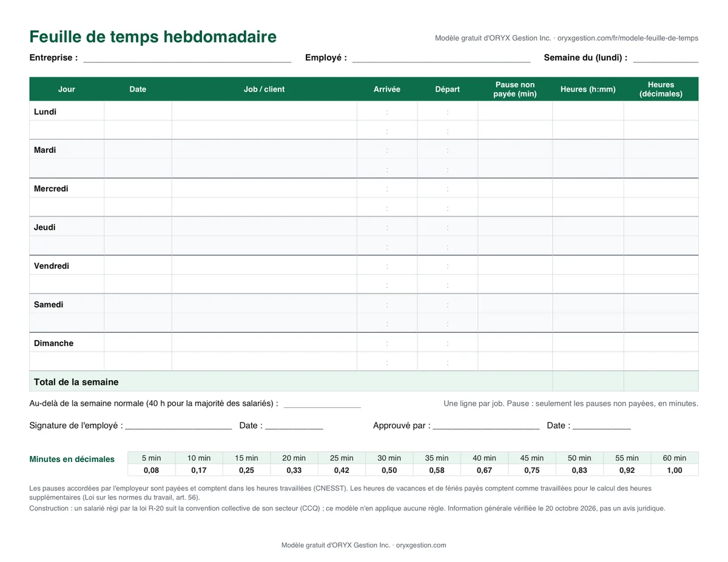
Task: Click the '0,42' decimal value
Action: click(x=342, y=470)
